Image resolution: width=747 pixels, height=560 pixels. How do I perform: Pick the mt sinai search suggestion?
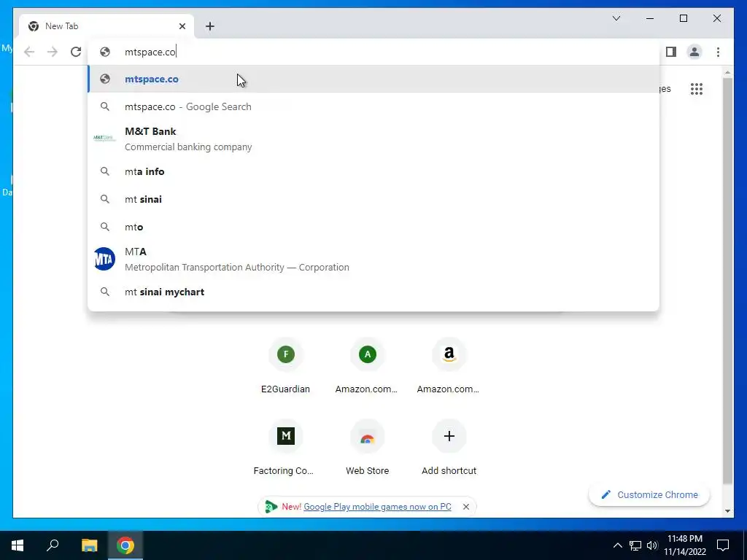click(x=373, y=199)
